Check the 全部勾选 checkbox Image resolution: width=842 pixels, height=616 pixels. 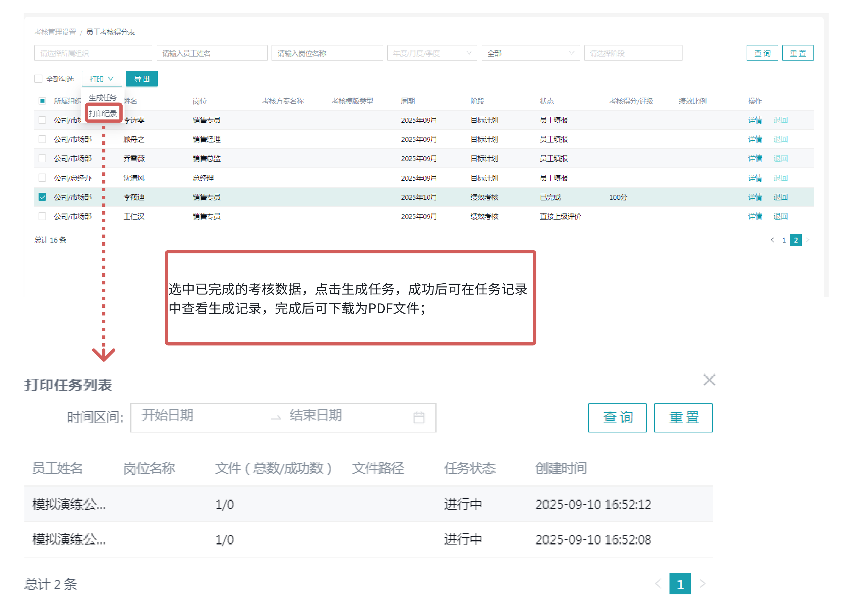pyautogui.click(x=38, y=79)
